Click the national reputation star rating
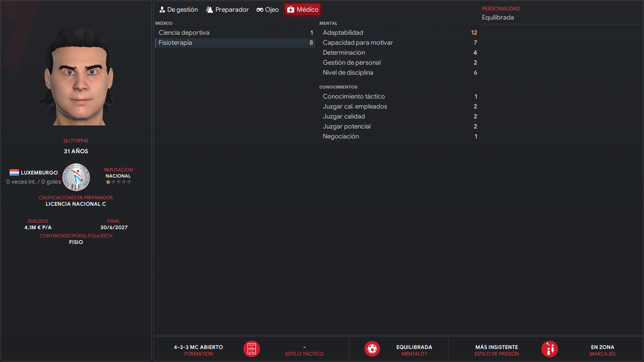This screenshot has width=644, height=362. [119, 182]
